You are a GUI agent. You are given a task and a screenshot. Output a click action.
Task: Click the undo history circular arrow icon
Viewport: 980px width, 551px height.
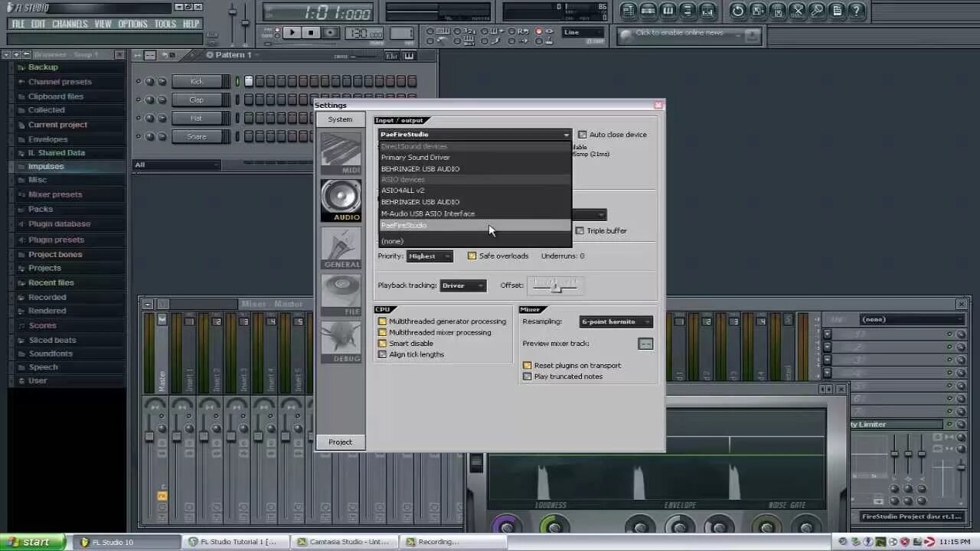coord(738,11)
